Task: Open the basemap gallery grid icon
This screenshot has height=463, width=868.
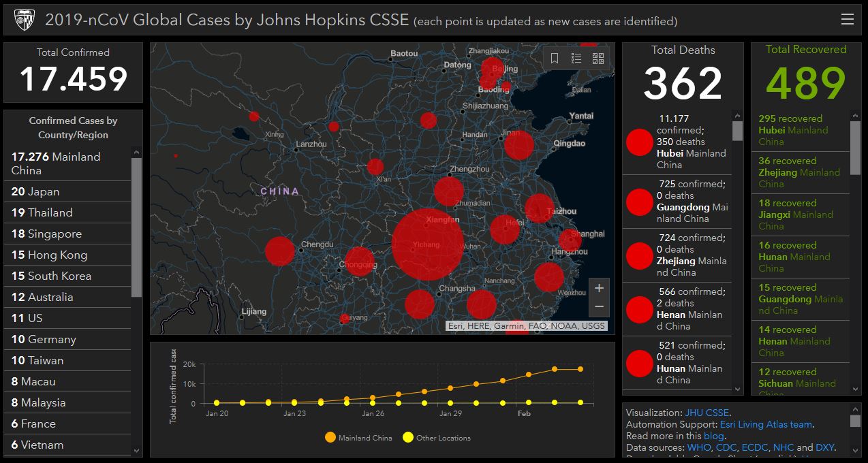Action: pyautogui.click(x=598, y=59)
